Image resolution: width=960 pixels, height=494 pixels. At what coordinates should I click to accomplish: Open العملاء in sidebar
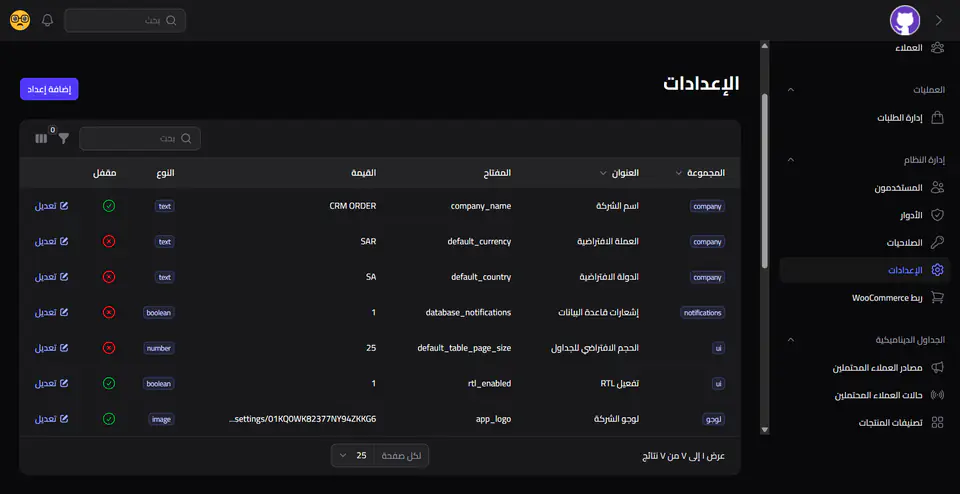908,47
